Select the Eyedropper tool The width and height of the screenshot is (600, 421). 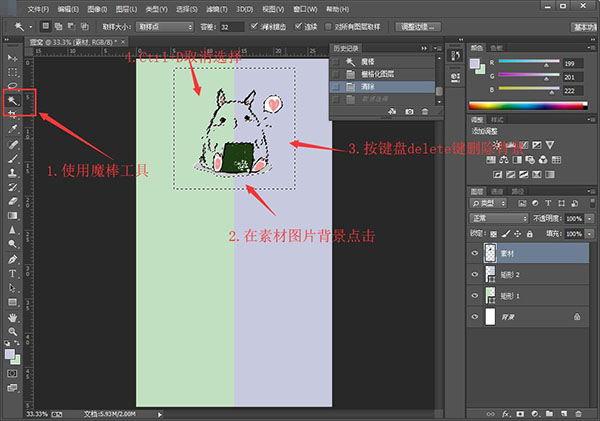coord(12,129)
